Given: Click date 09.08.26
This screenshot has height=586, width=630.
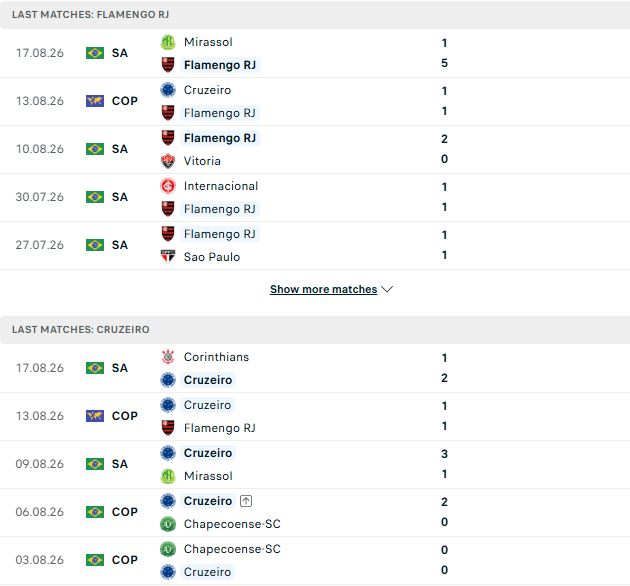Looking at the screenshot, I should click(40, 464).
